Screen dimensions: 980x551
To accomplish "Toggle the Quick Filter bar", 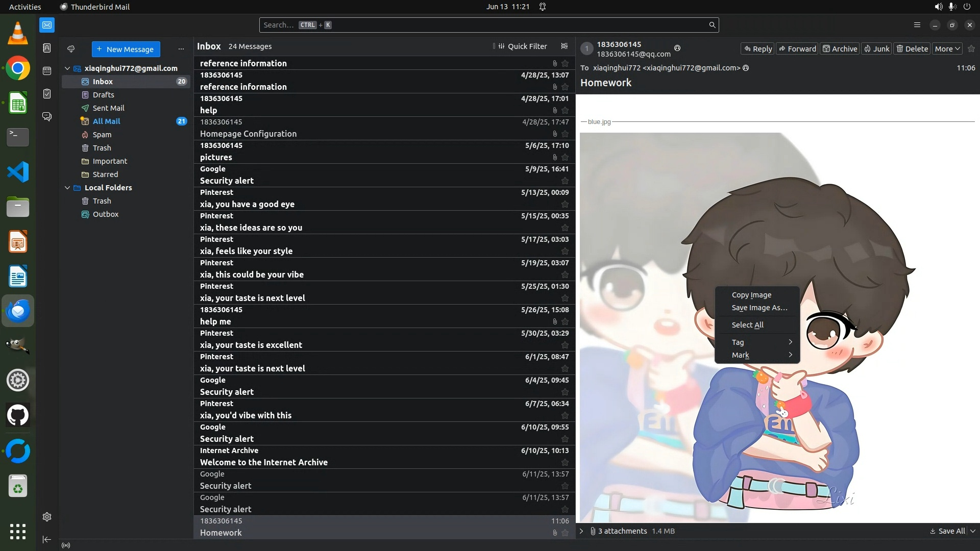I will tap(523, 46).
